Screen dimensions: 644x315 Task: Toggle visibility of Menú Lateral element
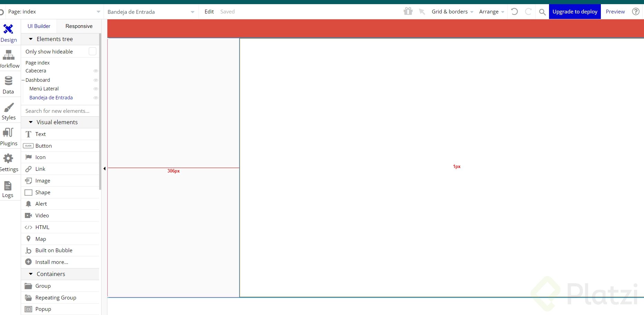point(96,89)
